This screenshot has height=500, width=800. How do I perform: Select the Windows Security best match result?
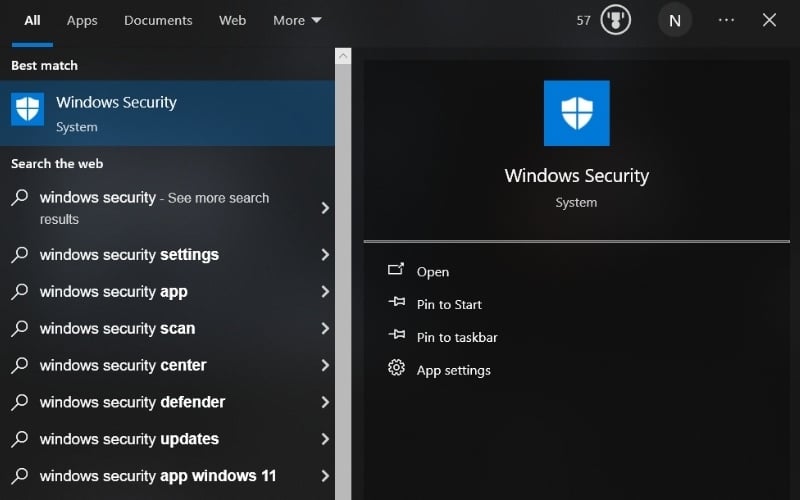point(167,113)
